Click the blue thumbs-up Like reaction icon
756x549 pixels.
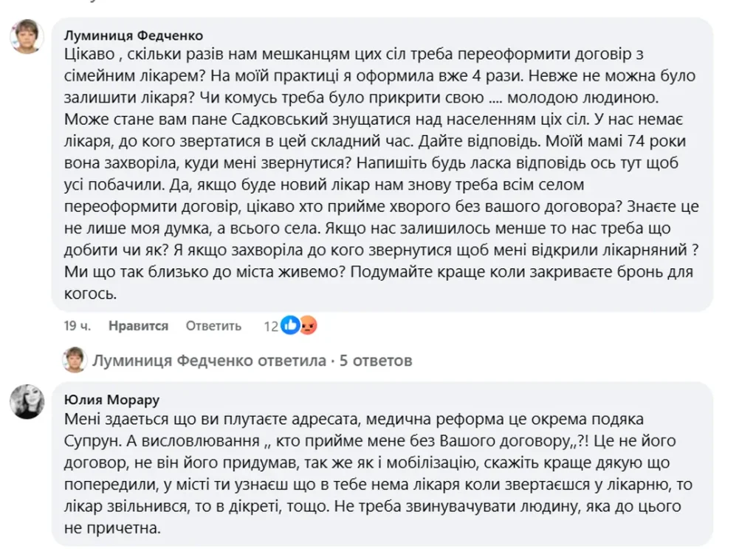click(x=290, y=325)
